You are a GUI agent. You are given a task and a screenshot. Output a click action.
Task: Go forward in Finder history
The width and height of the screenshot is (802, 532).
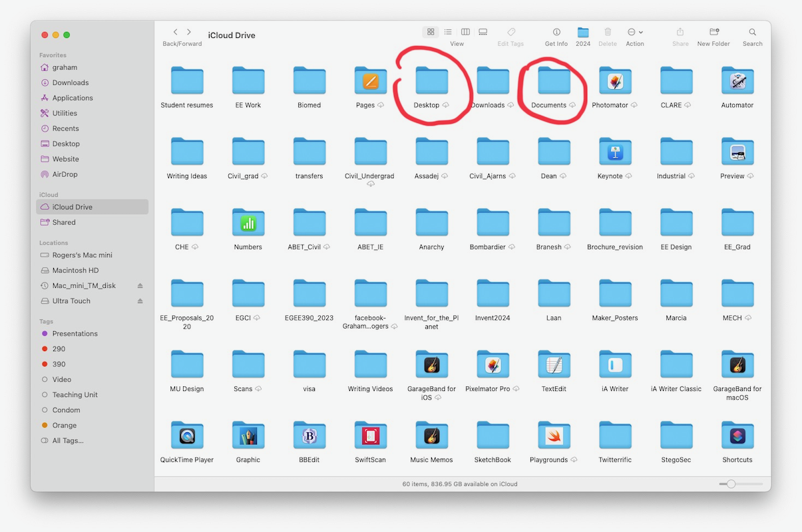point(189,32)
